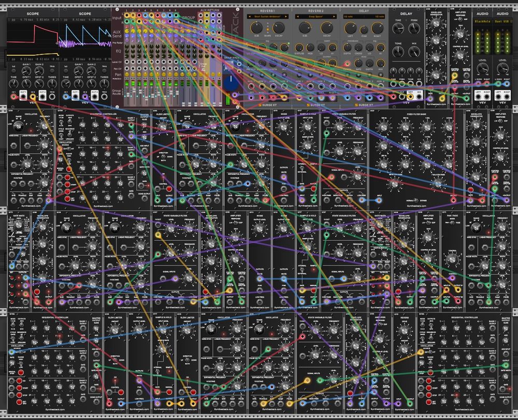Select mixer channel 5 right Input jack
Viewport: 518px width, 420px height.
pos(152,21)
